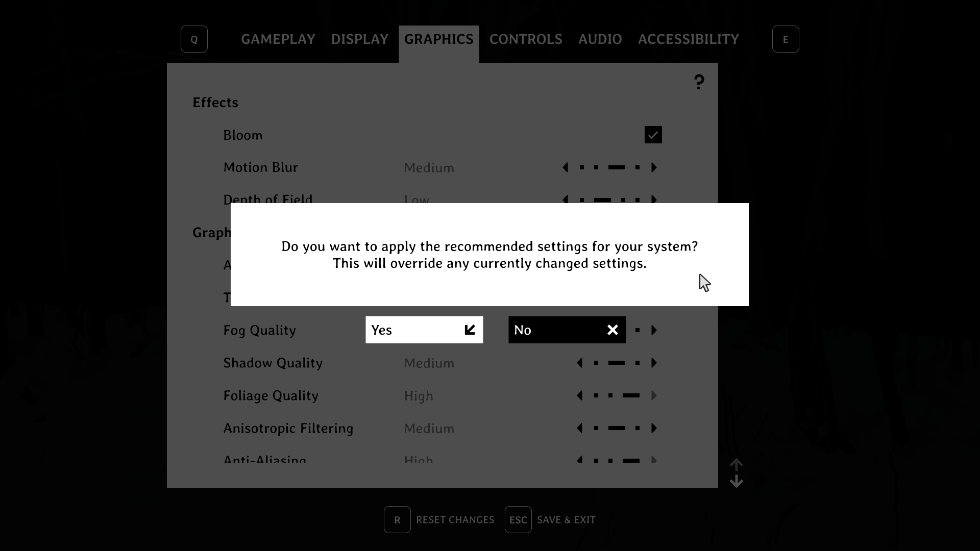The height and width of the screenshot is (551, 980).
Task: Increase Anisotropic Filtering with right arrow
Action: [654, 428]
